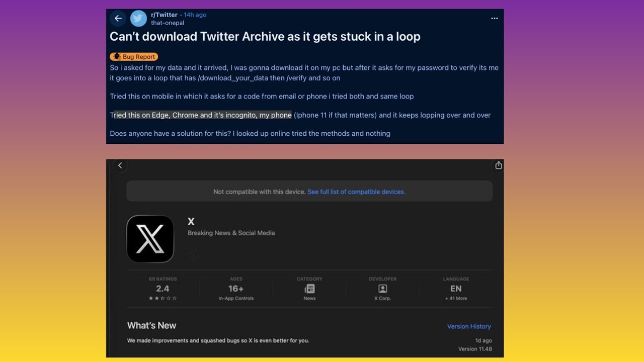Click the 'In-App Controls' label
This screenshot has height=362, width=644.
click(236, 299)
